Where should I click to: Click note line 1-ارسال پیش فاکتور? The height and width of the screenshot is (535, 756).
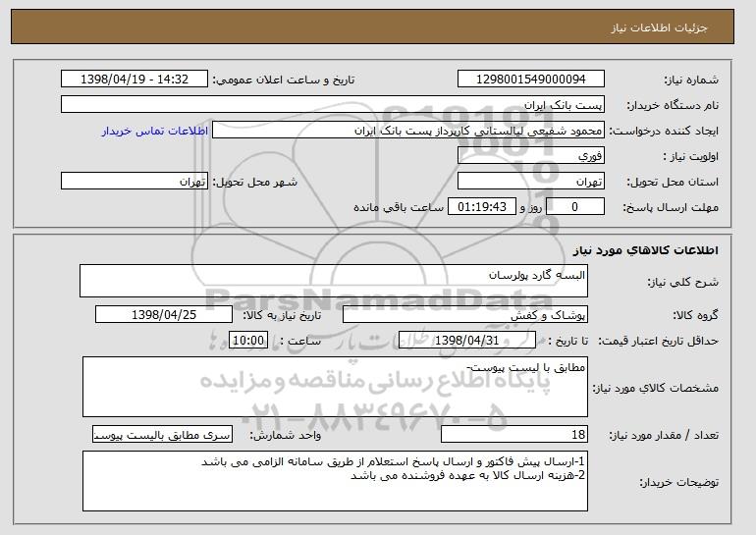click(393, 461)
